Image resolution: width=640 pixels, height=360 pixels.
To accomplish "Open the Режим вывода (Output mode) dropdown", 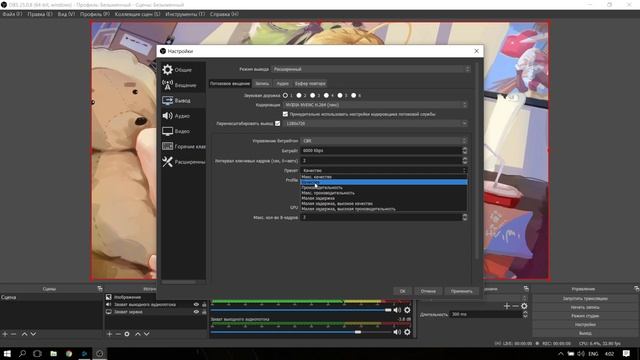I will pyautogui.click(x=371, y=69).
